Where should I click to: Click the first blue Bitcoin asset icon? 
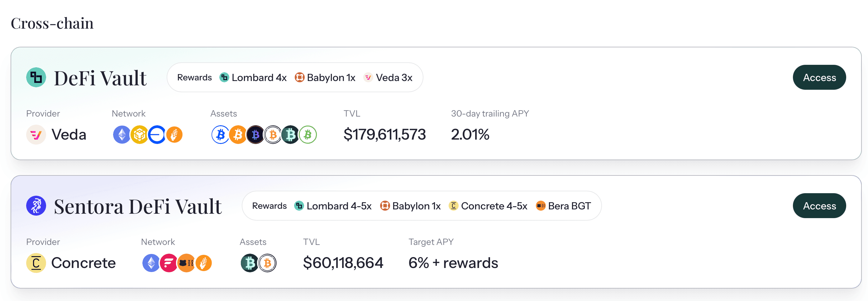220,135
